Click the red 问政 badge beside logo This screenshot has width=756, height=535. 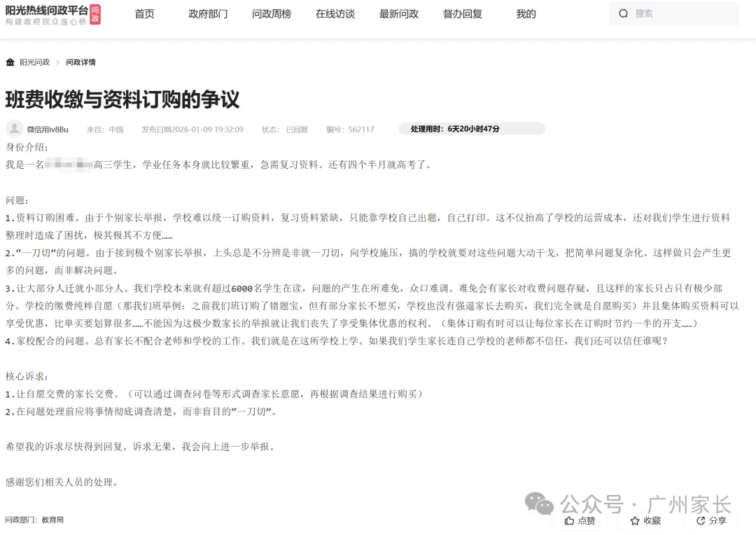coord(95,15)
